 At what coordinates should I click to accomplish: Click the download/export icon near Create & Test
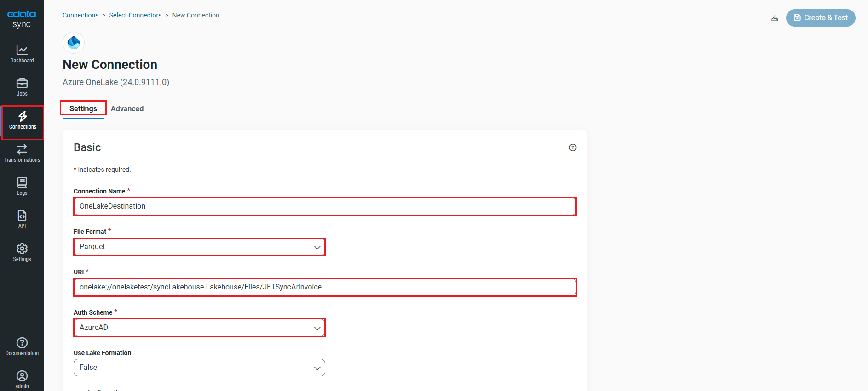click(775, 18)
